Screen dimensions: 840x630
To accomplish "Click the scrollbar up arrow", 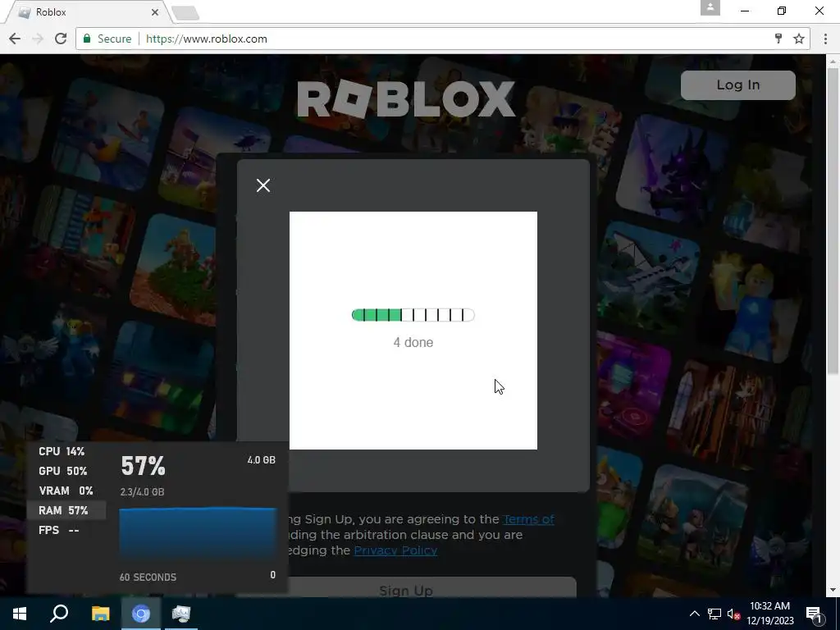I will (833, 61).
